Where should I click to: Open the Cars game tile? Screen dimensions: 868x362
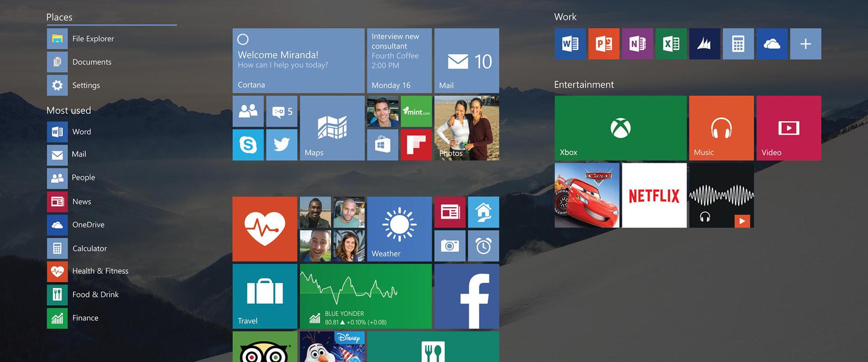click(x=587, y=195)
